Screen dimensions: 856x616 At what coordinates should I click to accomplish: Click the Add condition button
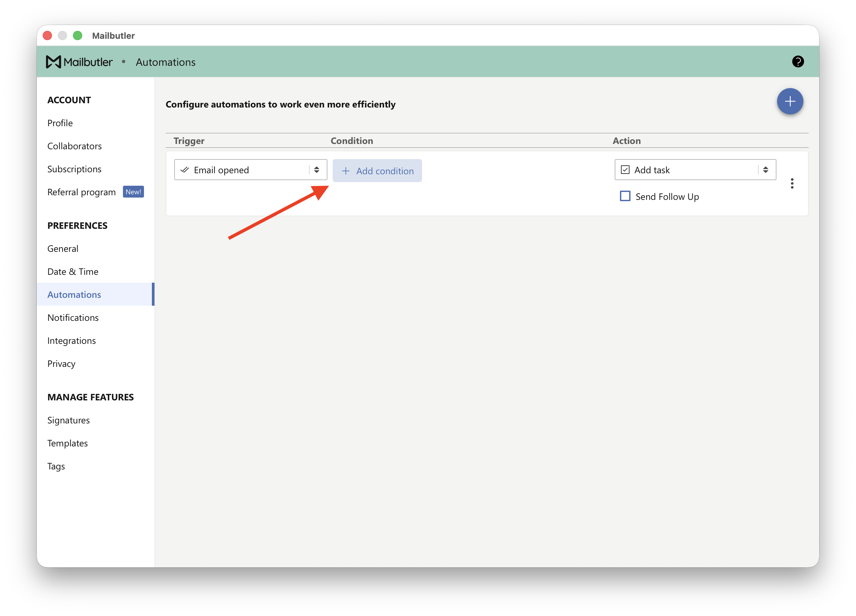point(377,171)
